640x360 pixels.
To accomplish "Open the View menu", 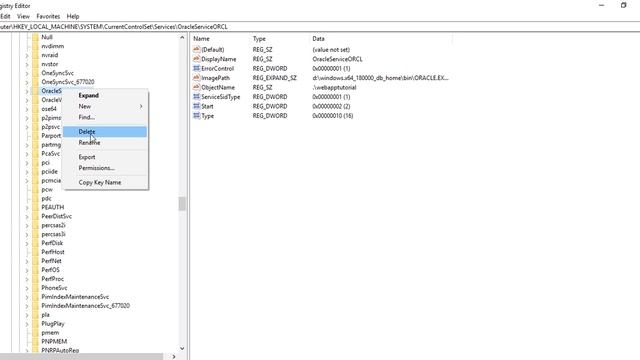I will pyautogui.click(x=23, y=16).
